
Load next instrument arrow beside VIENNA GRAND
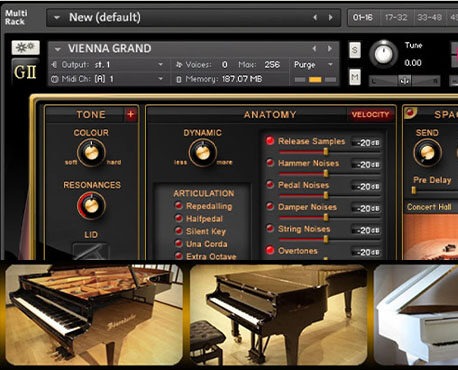[x=330, y=49]
